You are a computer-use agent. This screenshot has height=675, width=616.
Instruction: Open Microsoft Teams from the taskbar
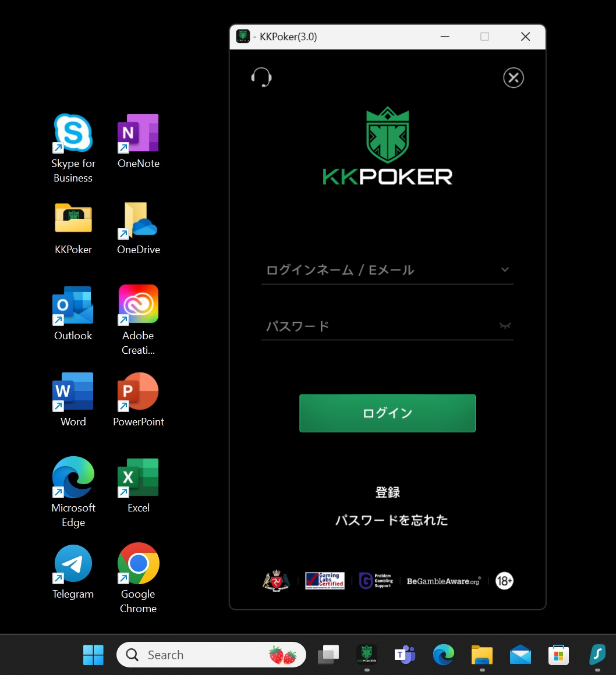click(x=405, y=655)
